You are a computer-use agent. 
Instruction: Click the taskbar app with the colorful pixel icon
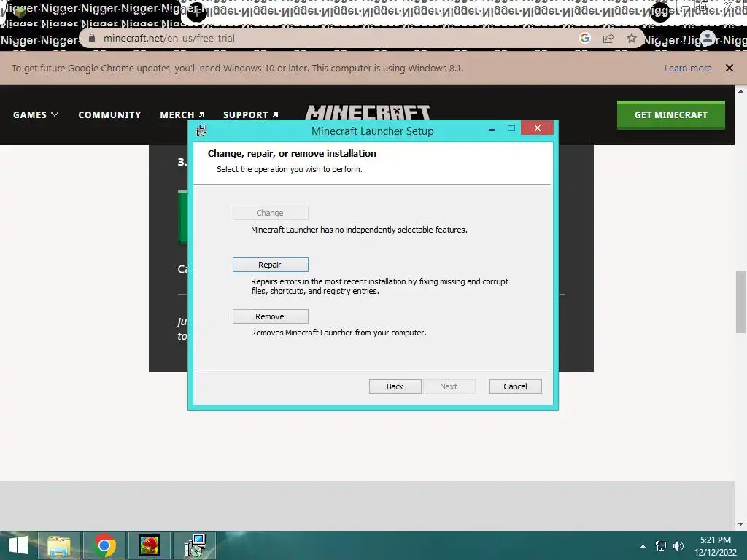pyautogui.click(x=149, y=545)
